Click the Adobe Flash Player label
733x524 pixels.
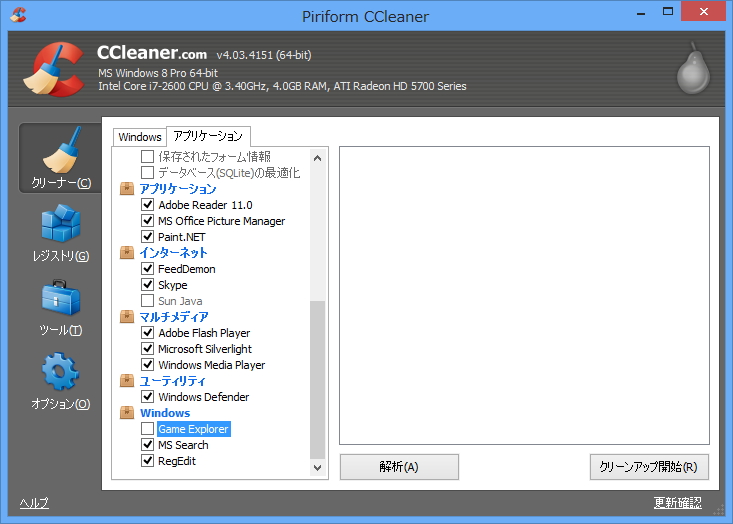(204, 333)
